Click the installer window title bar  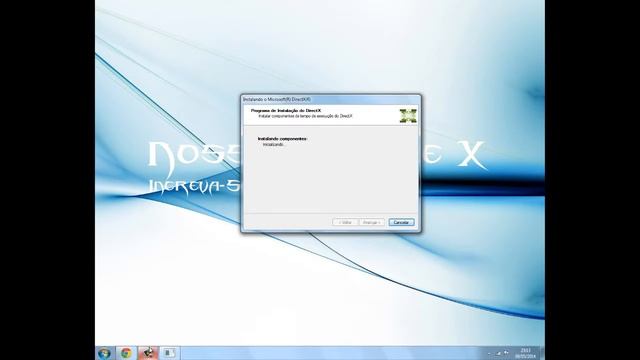(331, 100)
